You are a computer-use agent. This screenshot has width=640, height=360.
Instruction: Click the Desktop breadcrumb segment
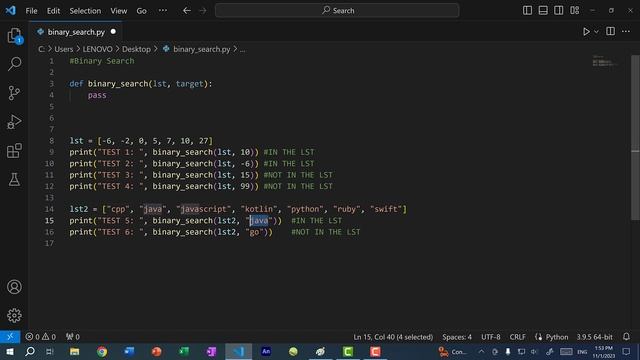[136, 49]
